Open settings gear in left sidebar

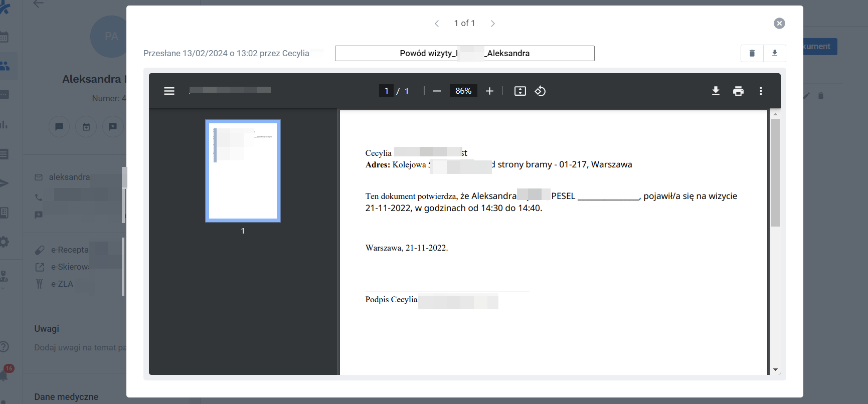click(4, 242)
